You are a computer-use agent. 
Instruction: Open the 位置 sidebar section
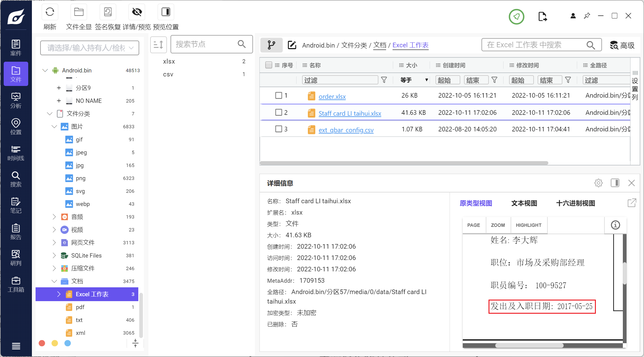pos(16,126)
